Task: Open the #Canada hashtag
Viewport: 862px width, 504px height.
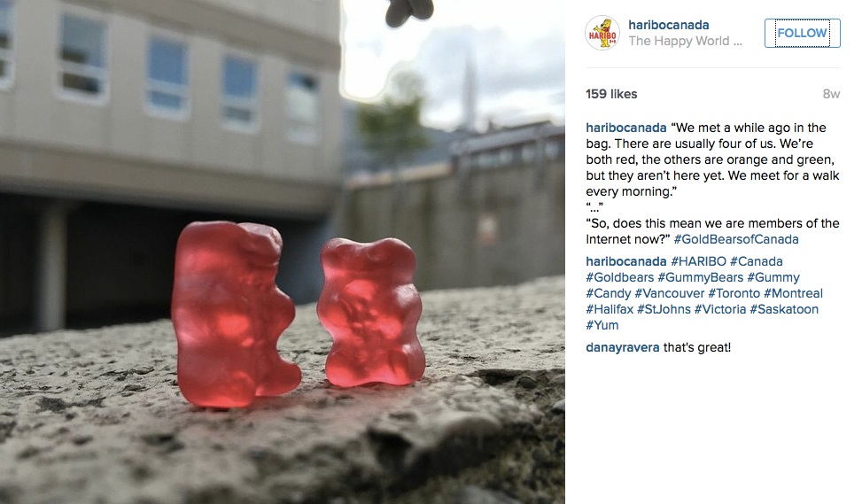Action: tap(756, 261)
